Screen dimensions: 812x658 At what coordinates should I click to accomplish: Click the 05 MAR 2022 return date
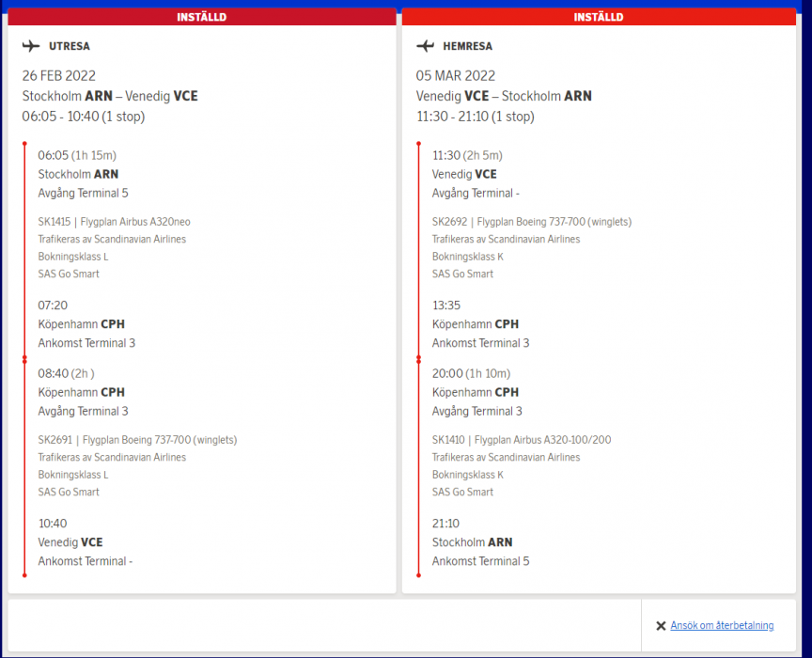coord(455,76)
